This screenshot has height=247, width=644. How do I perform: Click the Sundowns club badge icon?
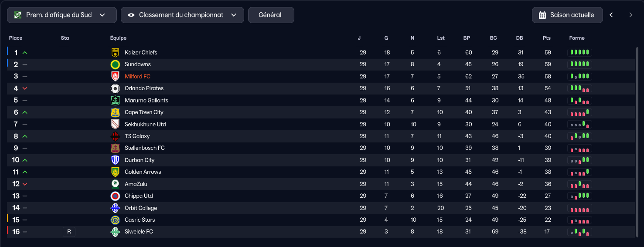(115, 64)
